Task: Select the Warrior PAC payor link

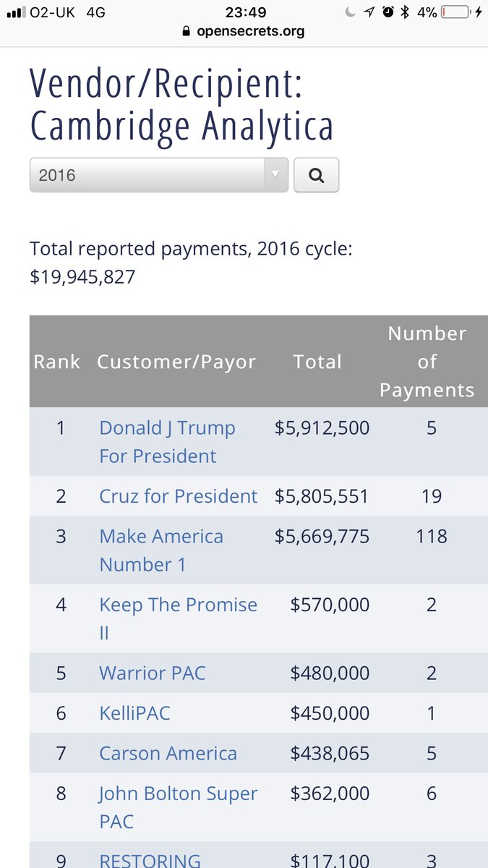Action: (153, 673)
